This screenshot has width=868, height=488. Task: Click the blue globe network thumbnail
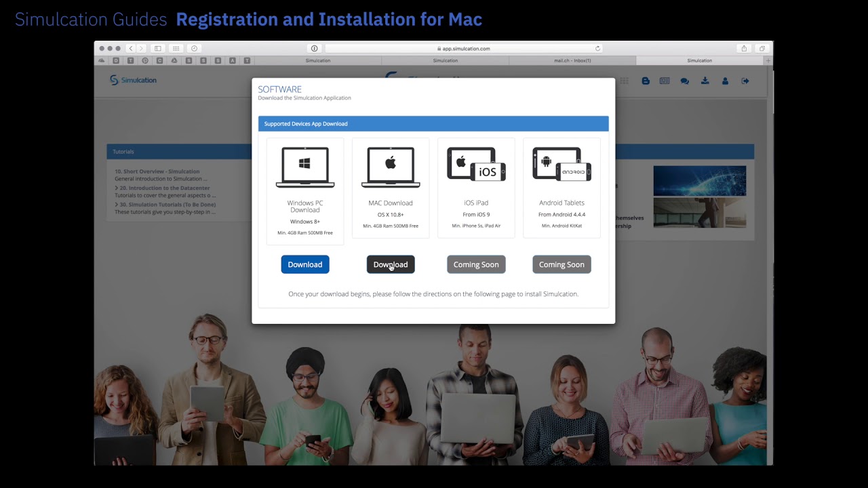(x=699, y=181)
